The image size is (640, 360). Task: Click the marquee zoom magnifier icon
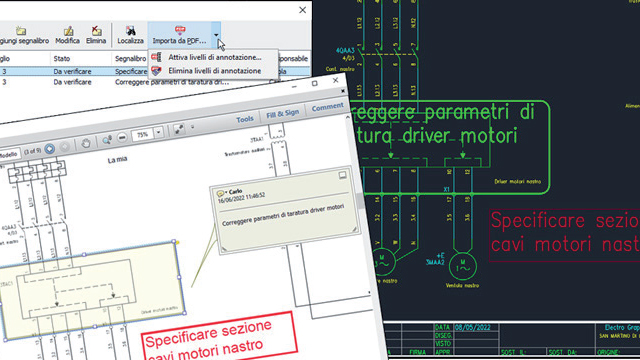107,140
